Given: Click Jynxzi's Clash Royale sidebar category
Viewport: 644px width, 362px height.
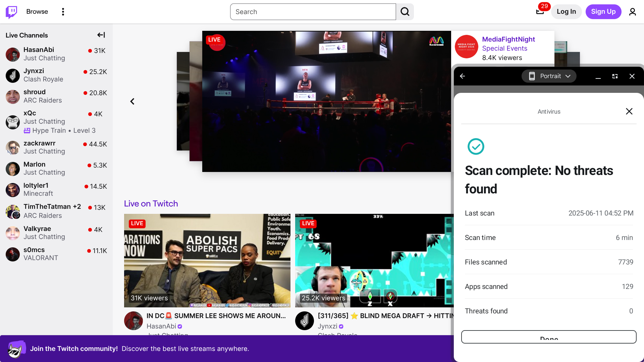Looking at the screenshot, I should tap(43, 79).
